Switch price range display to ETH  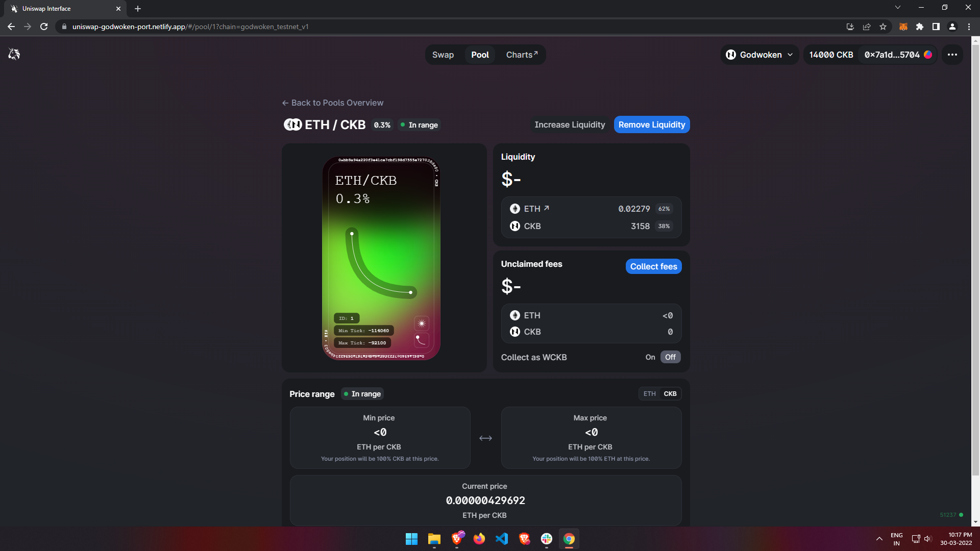point(649,394)
